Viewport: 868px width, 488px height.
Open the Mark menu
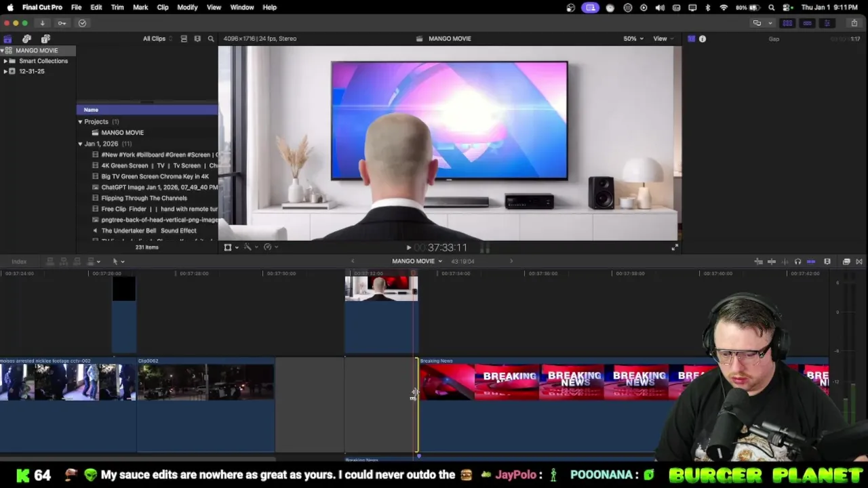coord(140,7)
